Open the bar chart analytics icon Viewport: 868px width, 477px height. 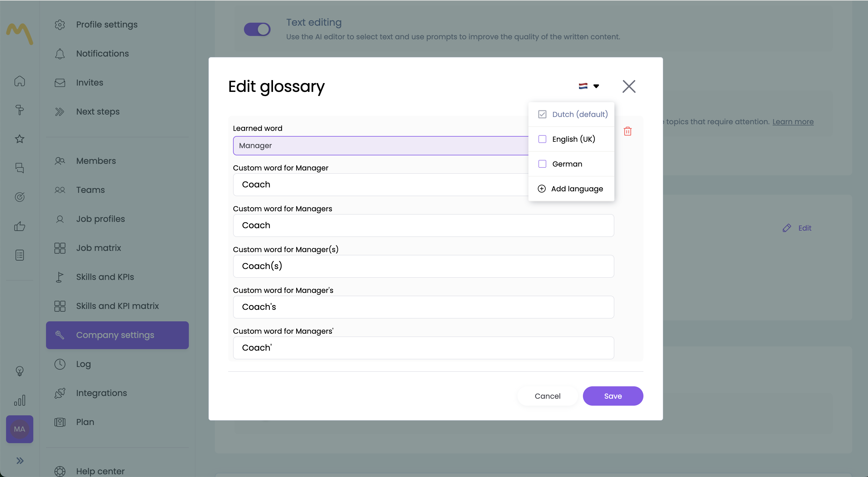pos(20,400)
